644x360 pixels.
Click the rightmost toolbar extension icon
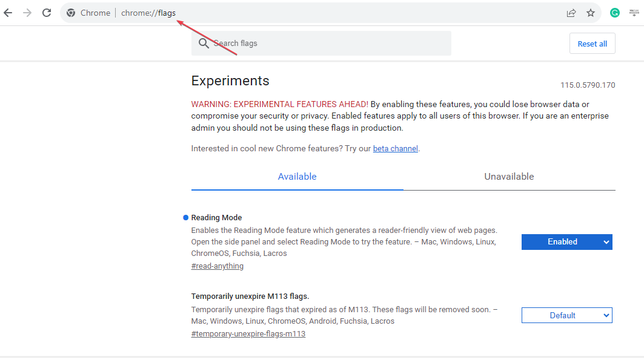(634, 13)
